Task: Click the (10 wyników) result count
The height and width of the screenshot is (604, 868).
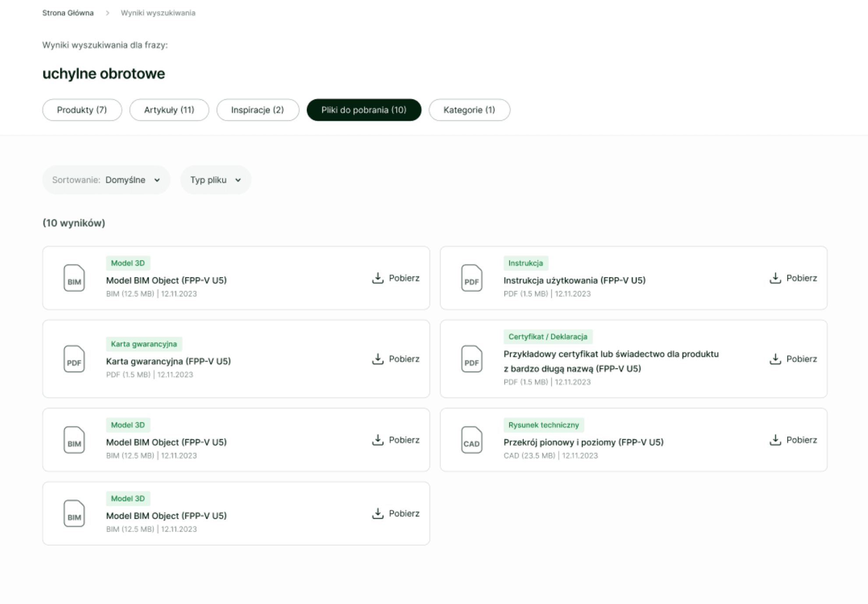Action: (x=74, y=223)
